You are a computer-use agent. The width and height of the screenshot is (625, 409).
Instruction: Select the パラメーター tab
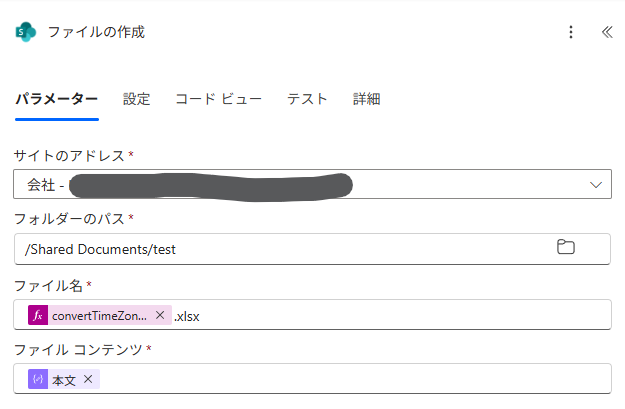pos(56,99)
